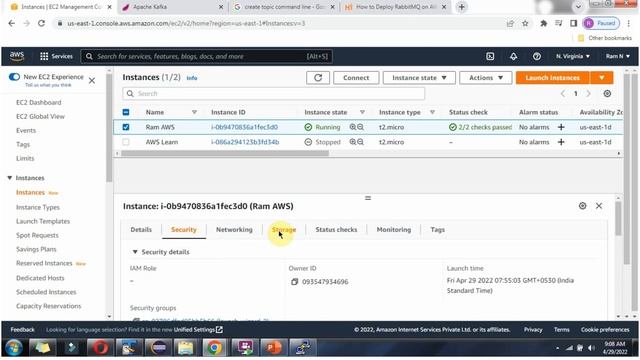Open Launch Templates in the sidebar
640x360 pixels.
coord(43,221)
